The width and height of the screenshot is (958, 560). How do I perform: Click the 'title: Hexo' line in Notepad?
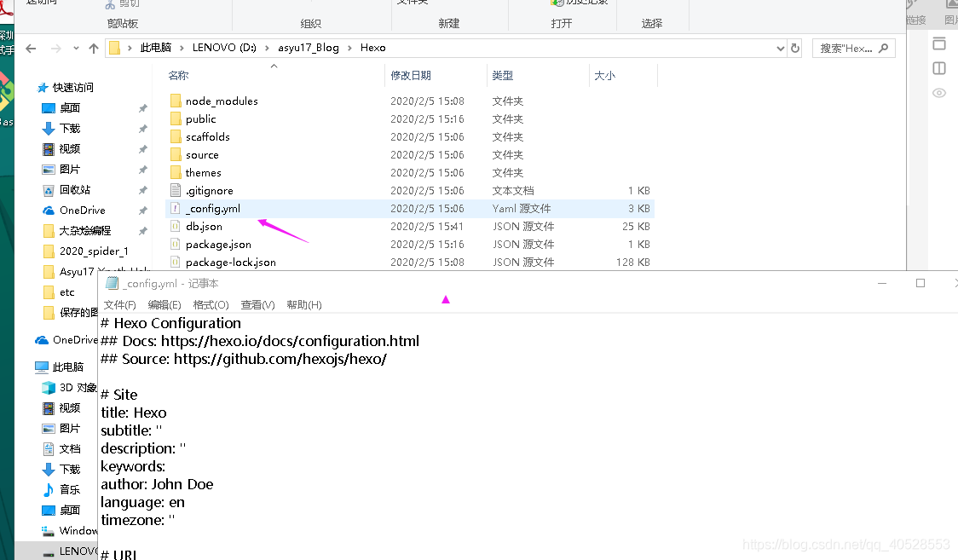[x=134, y=413]
